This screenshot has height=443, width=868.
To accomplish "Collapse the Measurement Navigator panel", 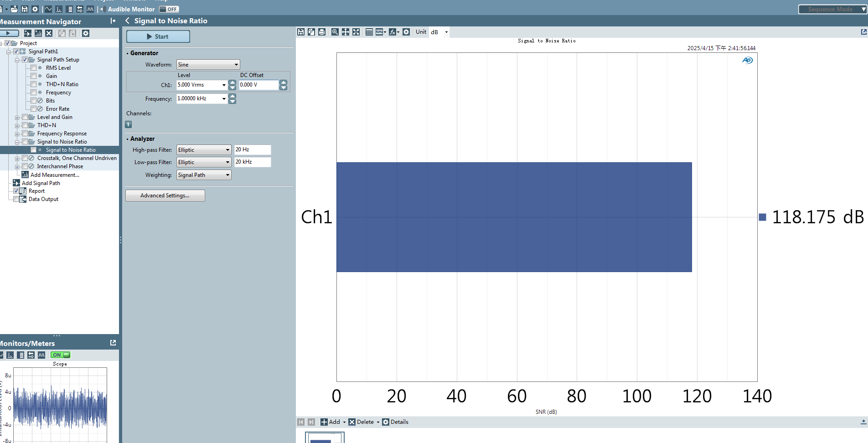I will (x=113, y=21).
